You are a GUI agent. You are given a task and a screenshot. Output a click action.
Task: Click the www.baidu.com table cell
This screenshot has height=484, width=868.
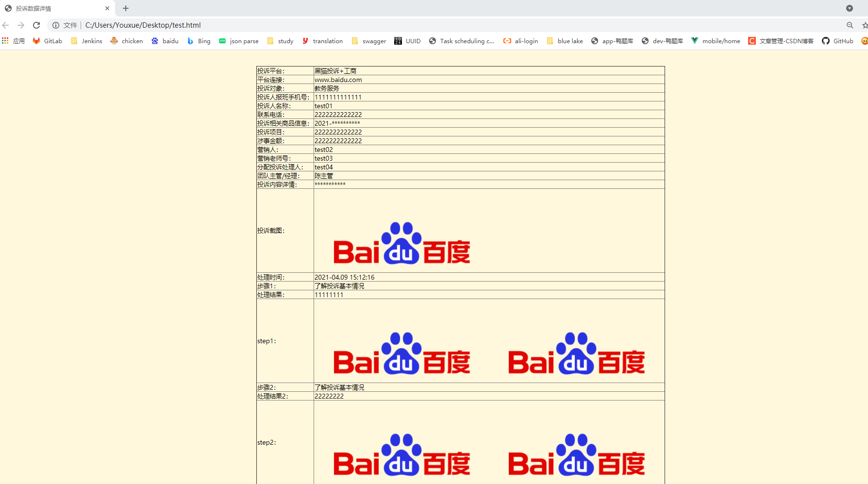[x=489, y=80]
